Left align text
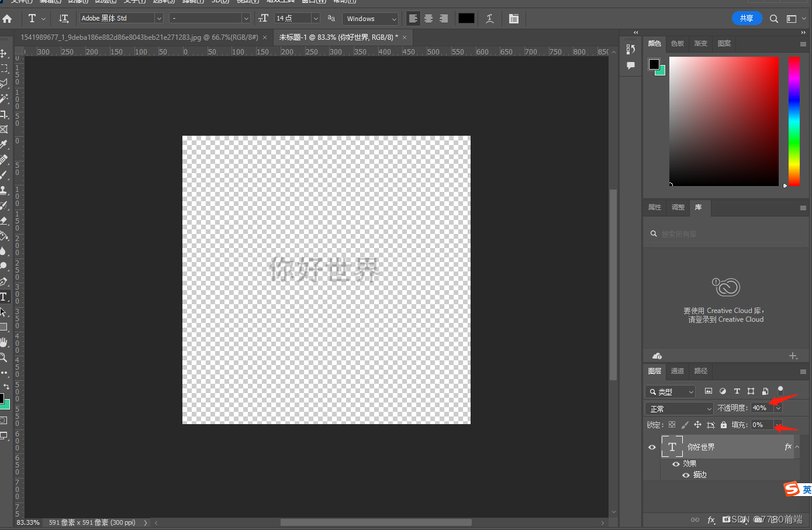The image size is (812, 530). click(413, 19)
